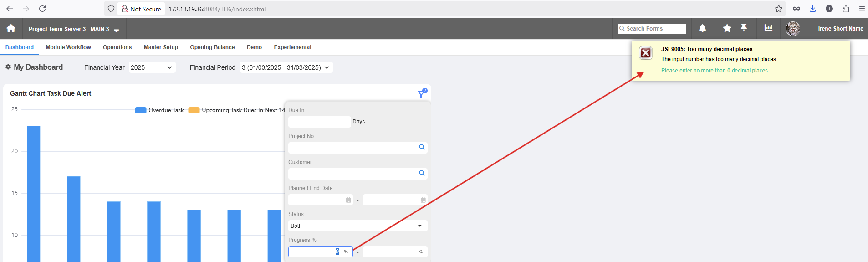
Task: Click the Not Secure site indicator
Action: tap(141, 9)
